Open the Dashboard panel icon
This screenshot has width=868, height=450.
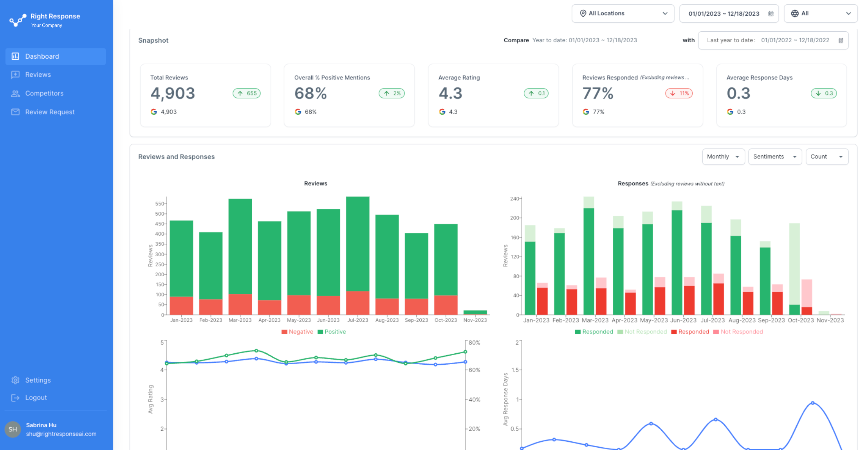(15, 56)
